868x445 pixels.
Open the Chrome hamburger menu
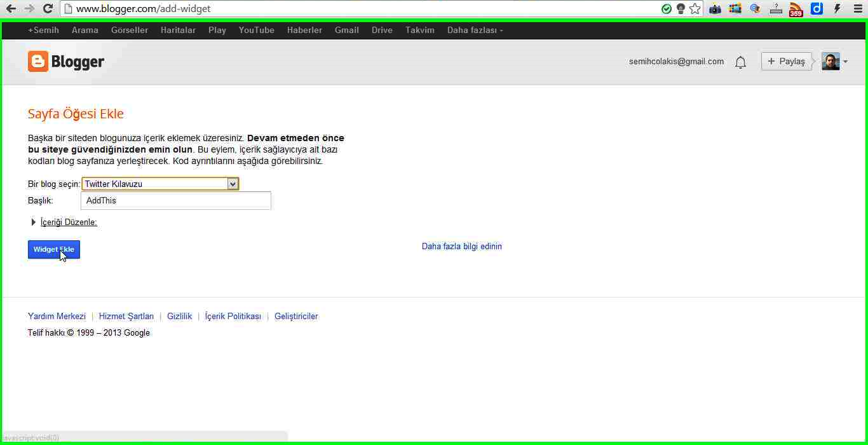[x=857, y=9]
